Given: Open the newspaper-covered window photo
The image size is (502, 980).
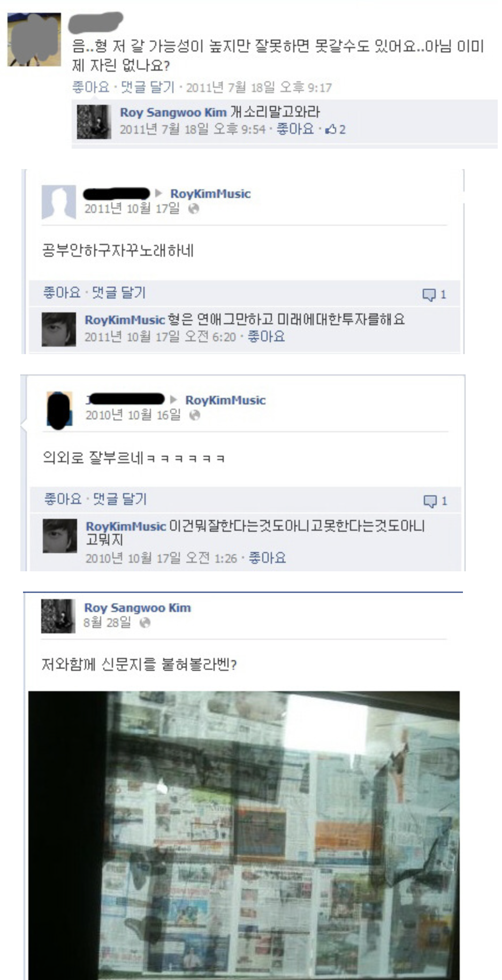Looking at the screenshot, I should coord(244,835).
